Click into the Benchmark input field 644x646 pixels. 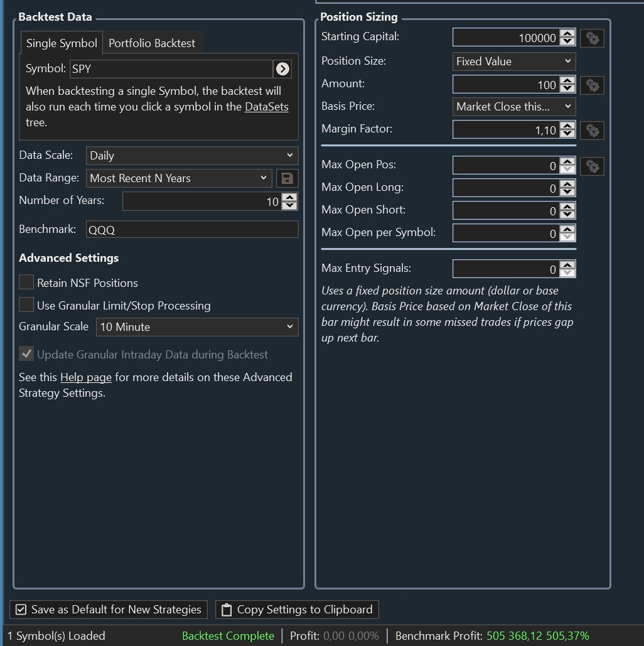tap(191, 230)
